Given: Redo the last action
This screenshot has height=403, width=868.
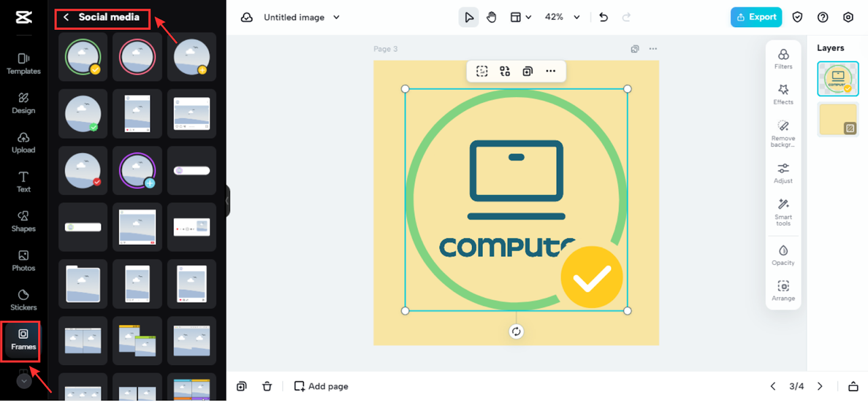Looking at the screenshot, I should point(627,17).
